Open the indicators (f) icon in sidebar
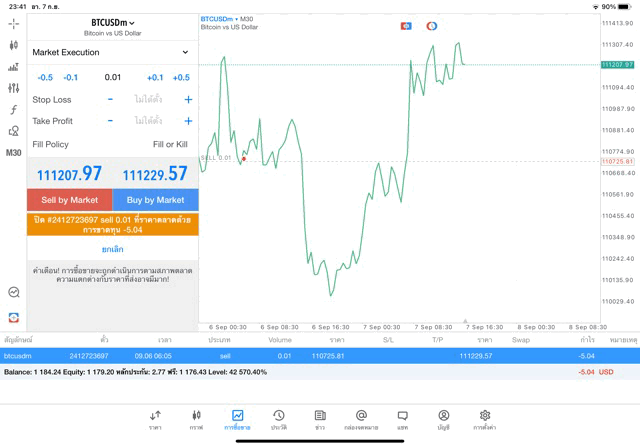Screen dimensions: 640x447 [x=13, y=110]
